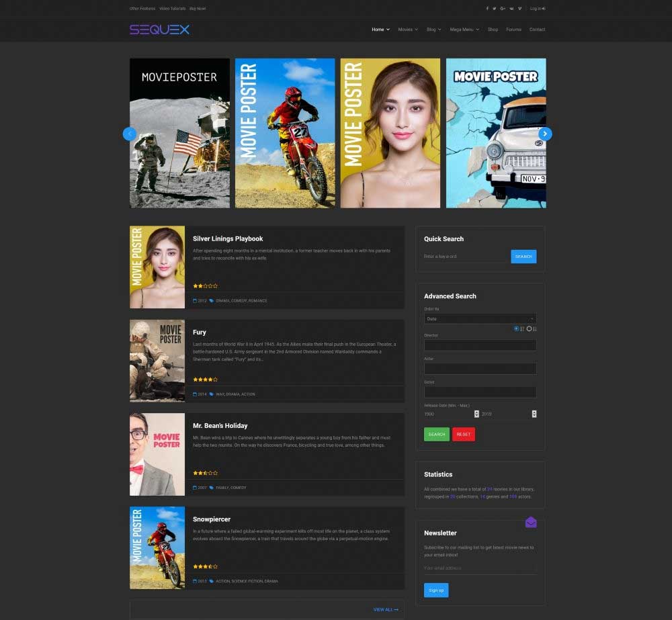Click the star rating of Mr. Bean's Holiday
The image size is (672, 620).
coord(205,473)
